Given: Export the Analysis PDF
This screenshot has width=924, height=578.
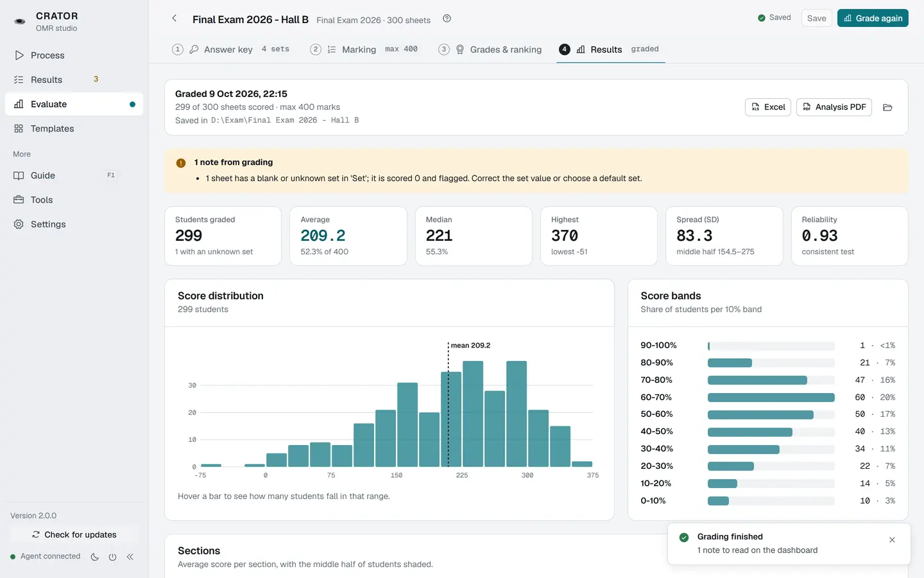Looking at the screenshot, I should pos(834,107).
